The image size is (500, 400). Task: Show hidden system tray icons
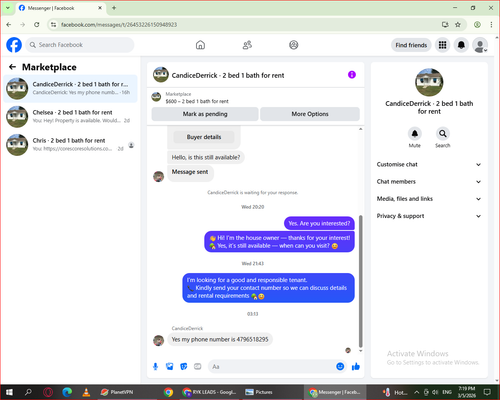pos(417,392)
